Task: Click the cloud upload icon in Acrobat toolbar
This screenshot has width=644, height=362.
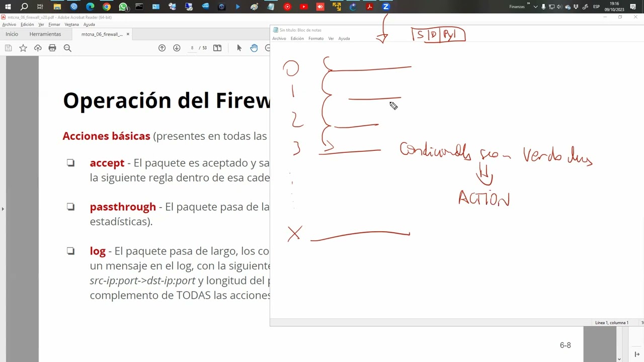Action: coord(38,48)
